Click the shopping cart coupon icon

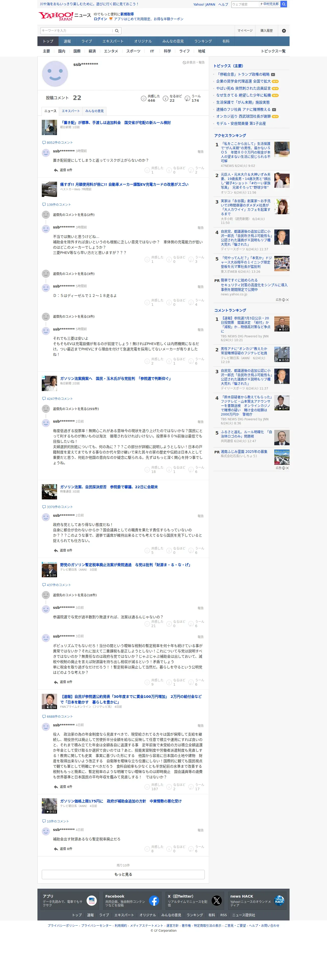pyautogui.click(x=111, y=19)
